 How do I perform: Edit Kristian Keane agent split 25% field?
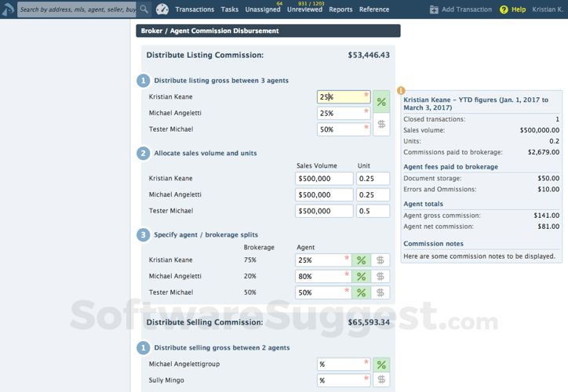pos(323,260)
